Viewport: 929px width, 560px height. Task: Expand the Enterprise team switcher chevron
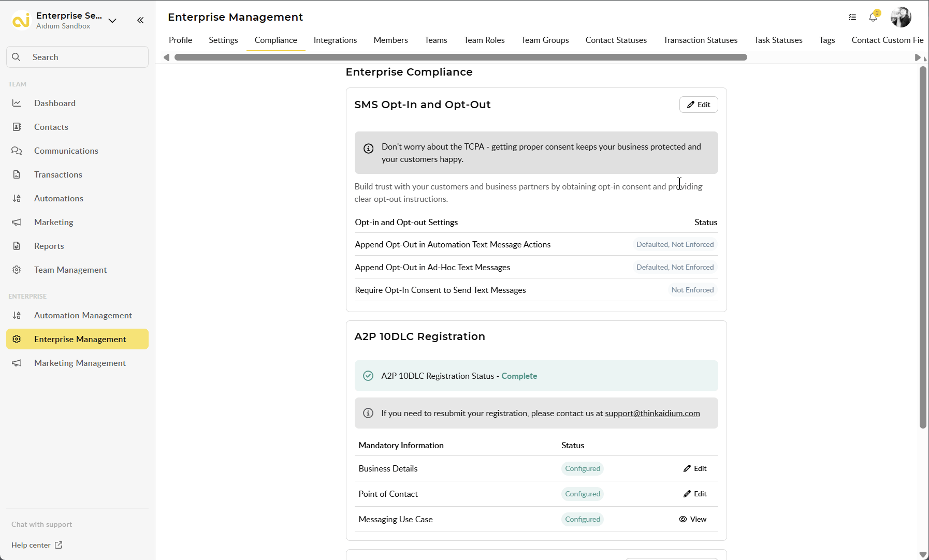[112, 21]
